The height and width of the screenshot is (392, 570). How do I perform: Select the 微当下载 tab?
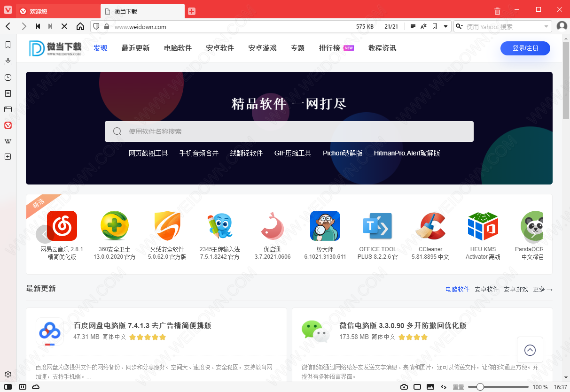(x=143, y=11)
